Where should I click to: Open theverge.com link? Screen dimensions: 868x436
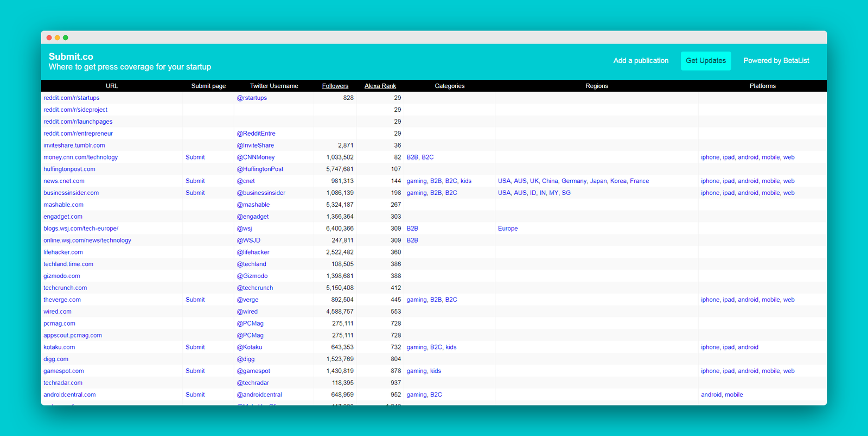click(62, 300)
